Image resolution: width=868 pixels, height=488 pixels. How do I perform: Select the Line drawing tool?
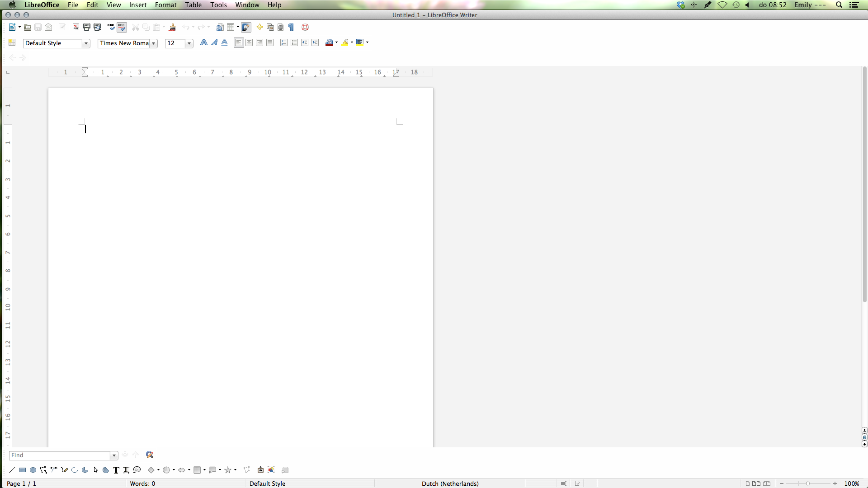(12, 470)
